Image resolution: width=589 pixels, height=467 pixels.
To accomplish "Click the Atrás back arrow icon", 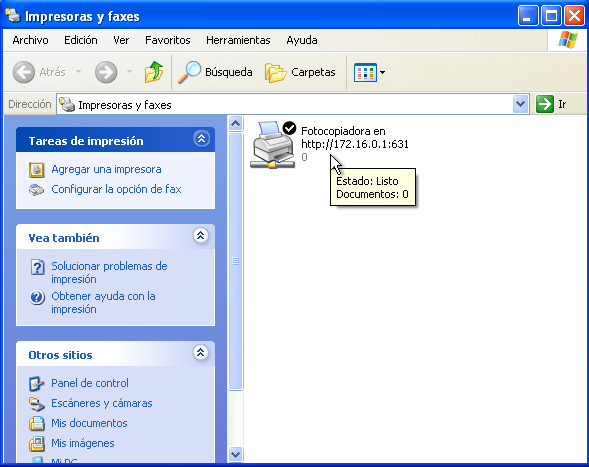I will (x=24, y=72).
